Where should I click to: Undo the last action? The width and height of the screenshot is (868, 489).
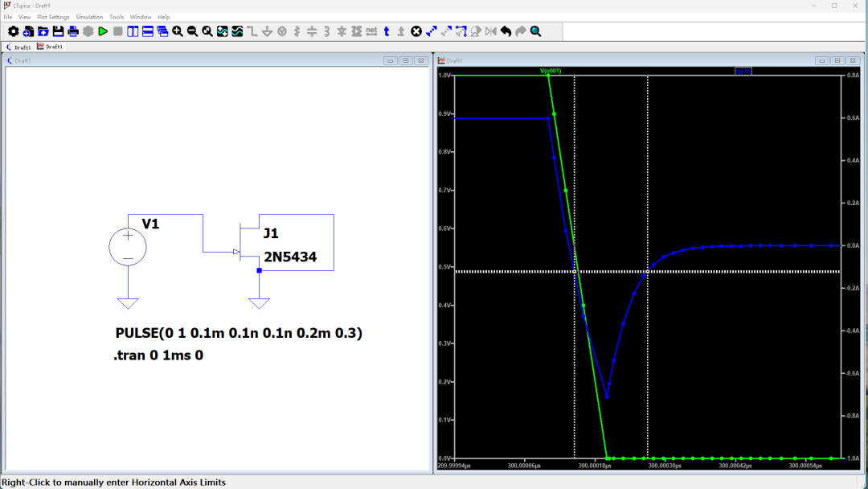point(506,31)
